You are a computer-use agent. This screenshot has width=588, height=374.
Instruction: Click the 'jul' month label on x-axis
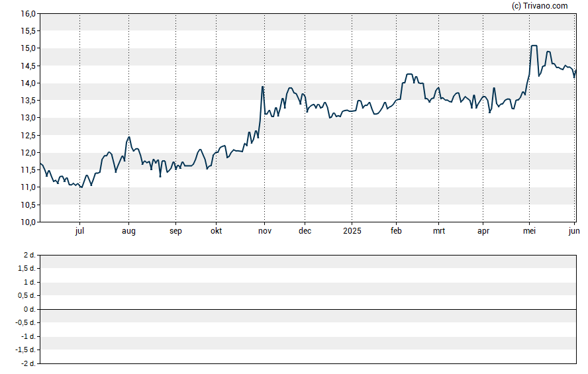click(79, 231)
